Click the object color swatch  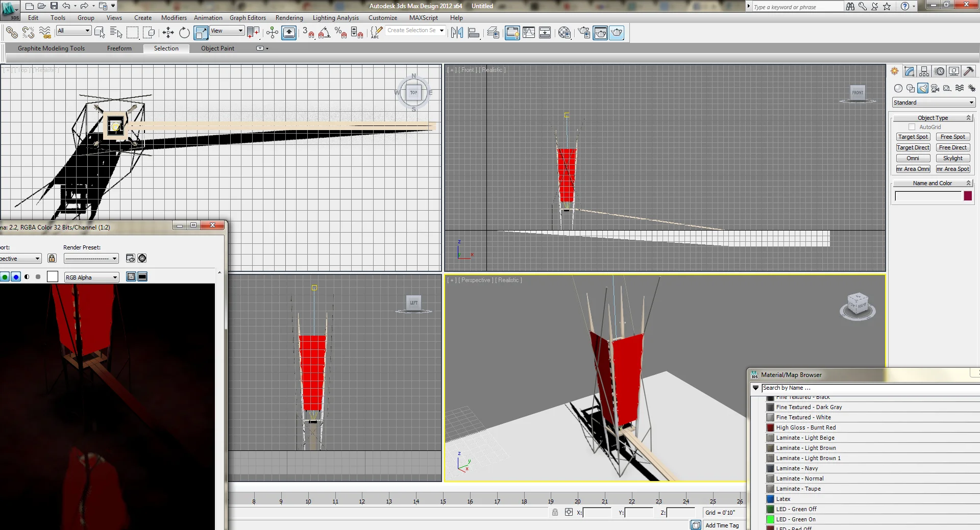point(968,196)
